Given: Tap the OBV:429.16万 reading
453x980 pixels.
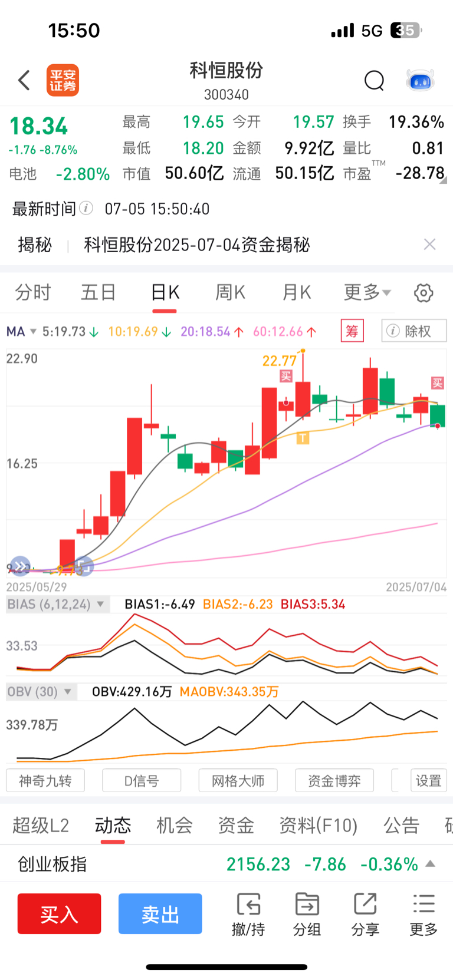Looking at the screenshot, I should point(132,691).
